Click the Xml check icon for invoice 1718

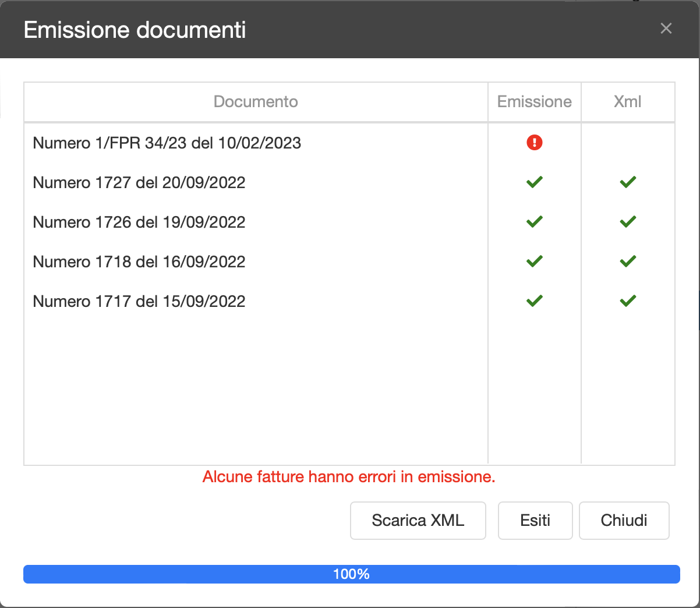pyautogui.click(x=628, y=261)
